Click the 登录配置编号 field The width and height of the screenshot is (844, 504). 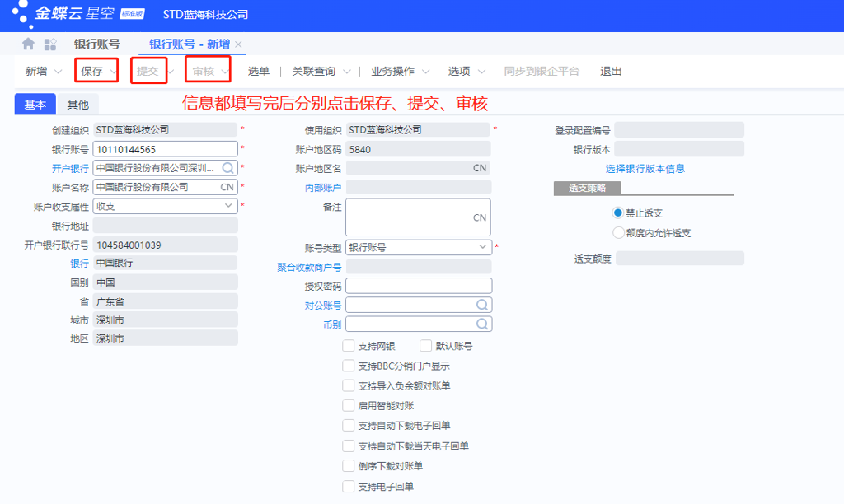679,129
